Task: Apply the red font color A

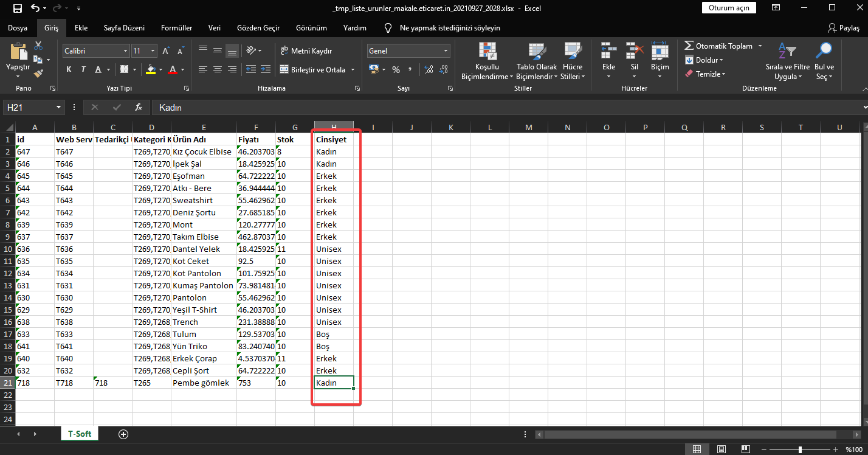Action: (173, 69)
